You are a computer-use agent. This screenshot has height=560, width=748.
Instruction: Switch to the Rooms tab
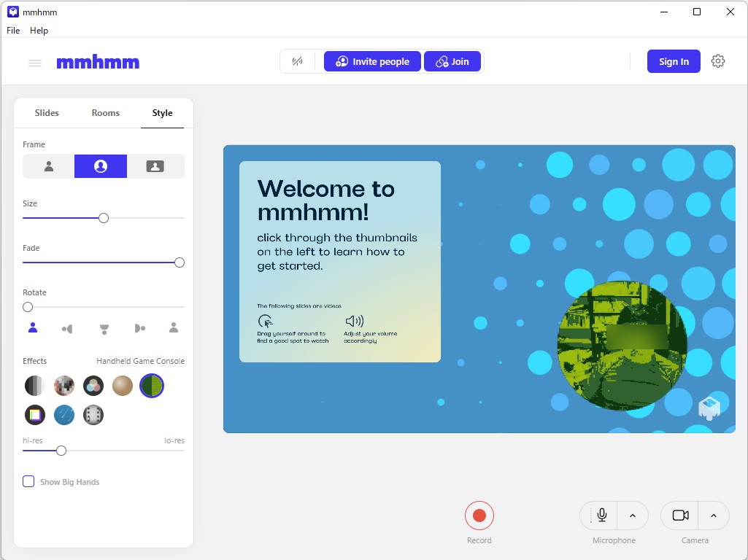[x=105, y=113]
